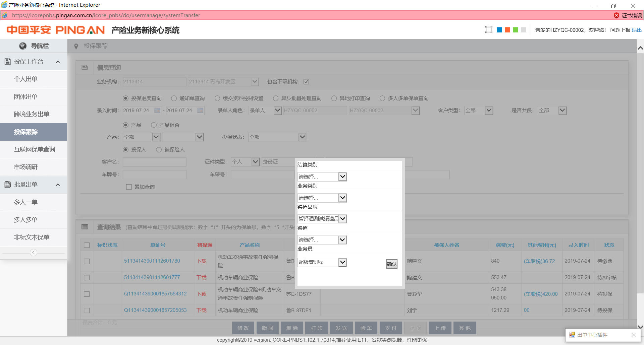
Task: Select the 通知单查询 radio button
Action: [x=174, y=98]
